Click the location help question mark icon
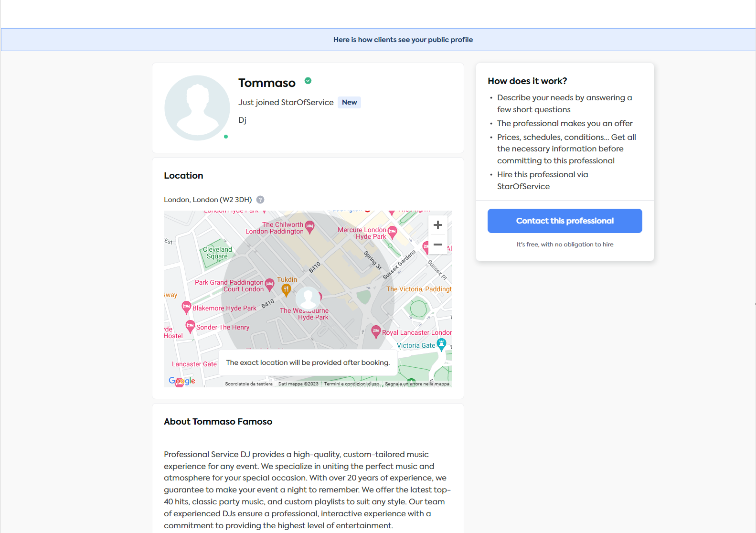The image size is (756, 533). [x=260, y=200]
